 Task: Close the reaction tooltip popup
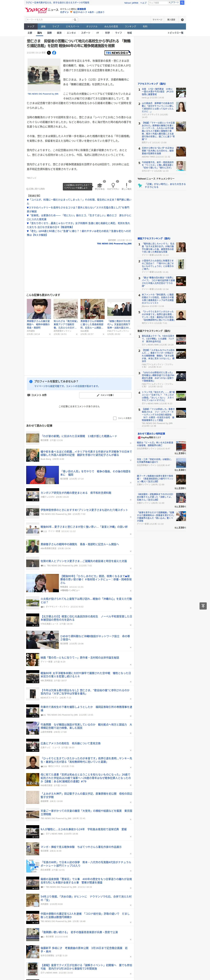click(x=91, y=185)
